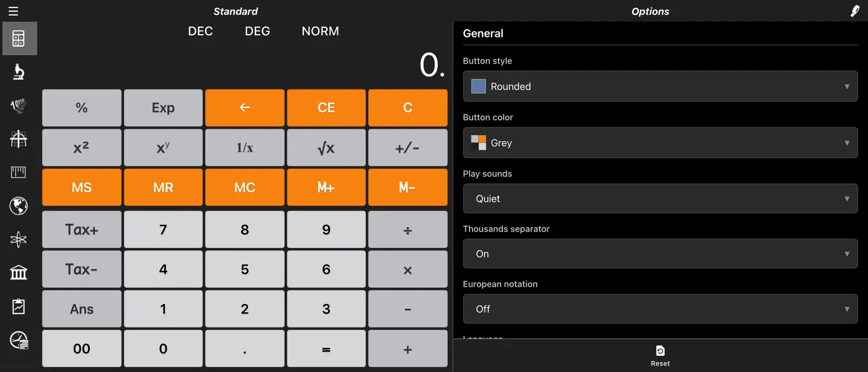Click the 00 double zero key
Image resolution: width=868 pixels, height=372 pixels.
tap(82, 349)
